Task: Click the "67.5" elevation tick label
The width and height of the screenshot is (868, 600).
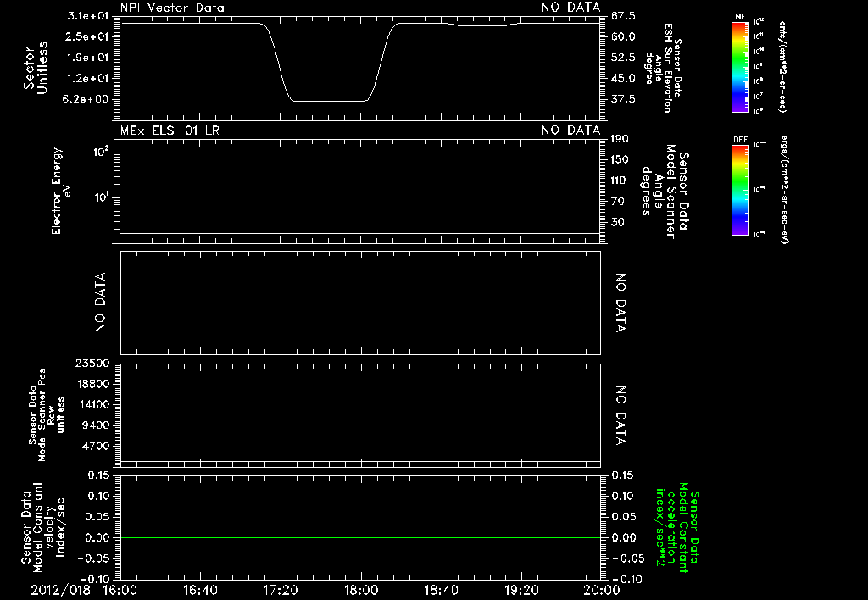Action: (x=623, y=15)
